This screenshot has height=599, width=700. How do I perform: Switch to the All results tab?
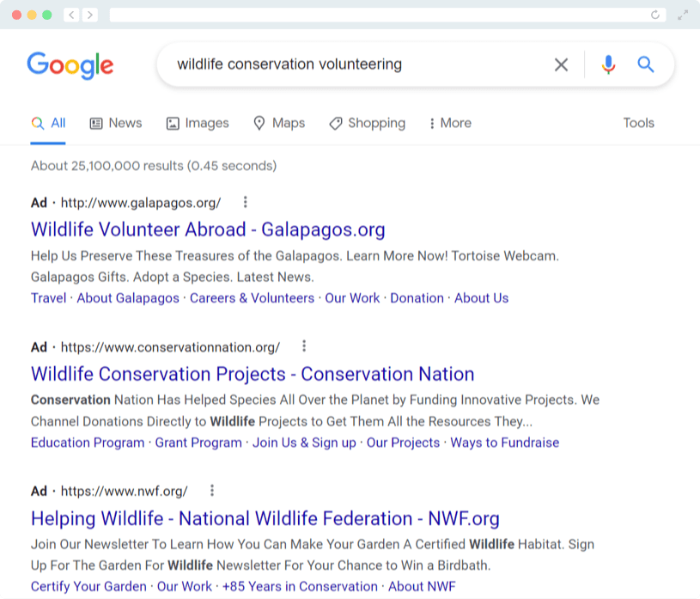click(48, 123)
